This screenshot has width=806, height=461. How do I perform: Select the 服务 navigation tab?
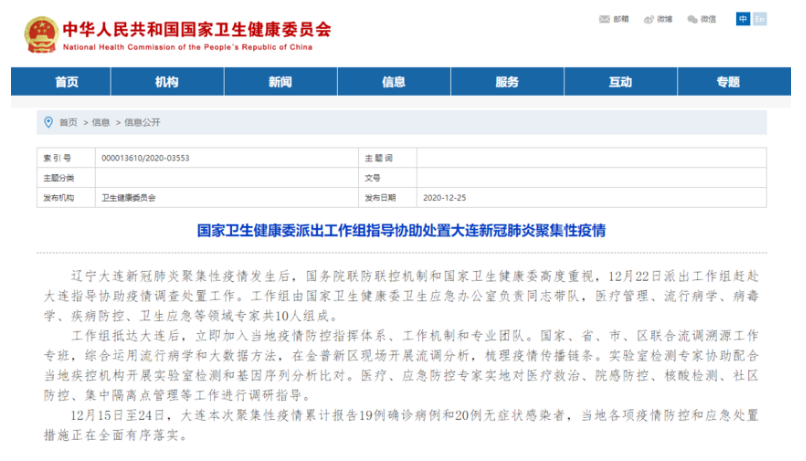coord(507,82)
